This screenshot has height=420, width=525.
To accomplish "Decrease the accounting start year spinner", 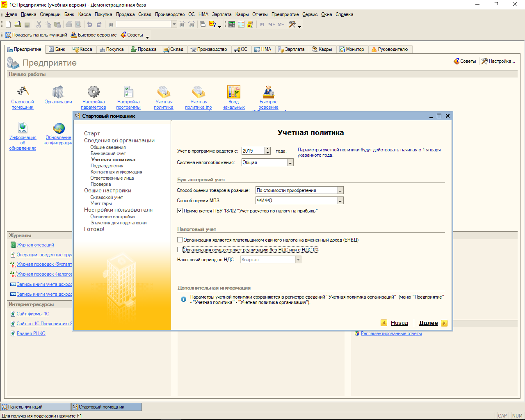I will pos(268,153).
